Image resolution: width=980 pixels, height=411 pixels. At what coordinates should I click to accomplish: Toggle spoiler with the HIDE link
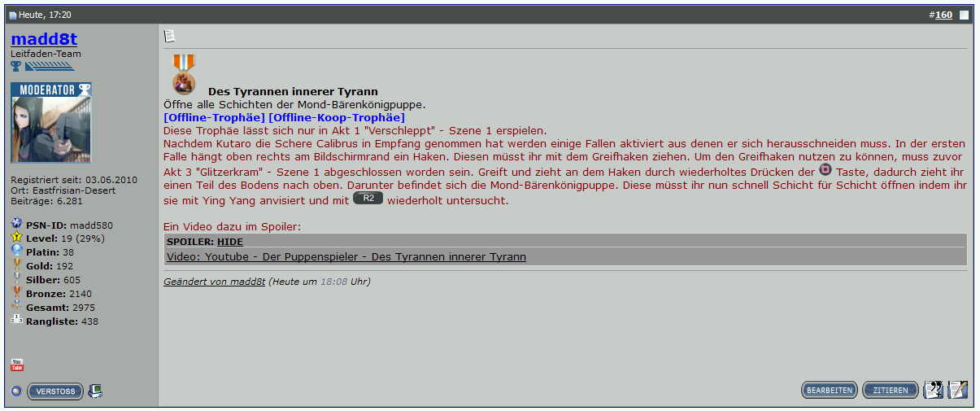[x=230, y=242]
